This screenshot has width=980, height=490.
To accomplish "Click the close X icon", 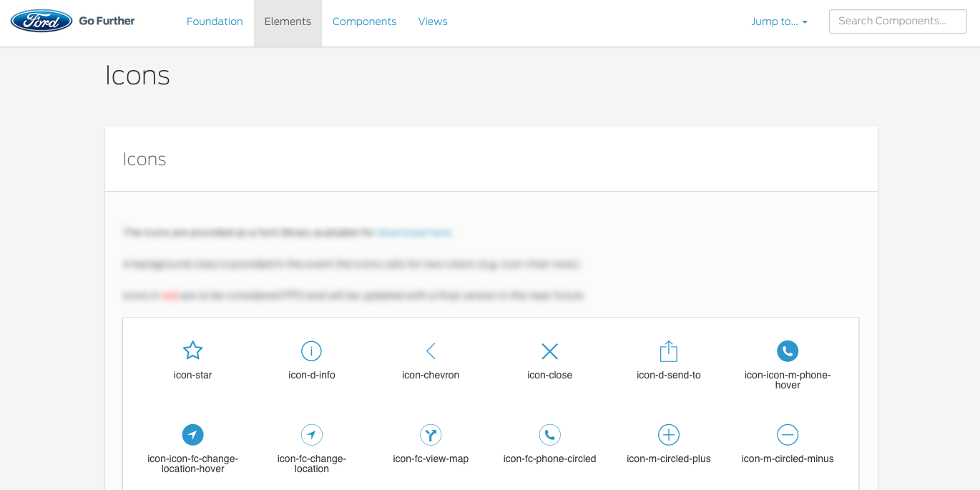I will pos(549,351).
